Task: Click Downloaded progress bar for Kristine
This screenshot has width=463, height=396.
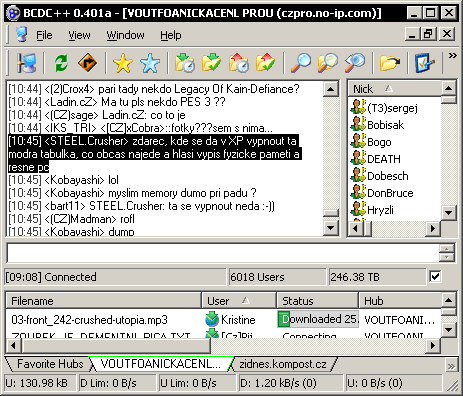Action: click(x=318, y=319)
